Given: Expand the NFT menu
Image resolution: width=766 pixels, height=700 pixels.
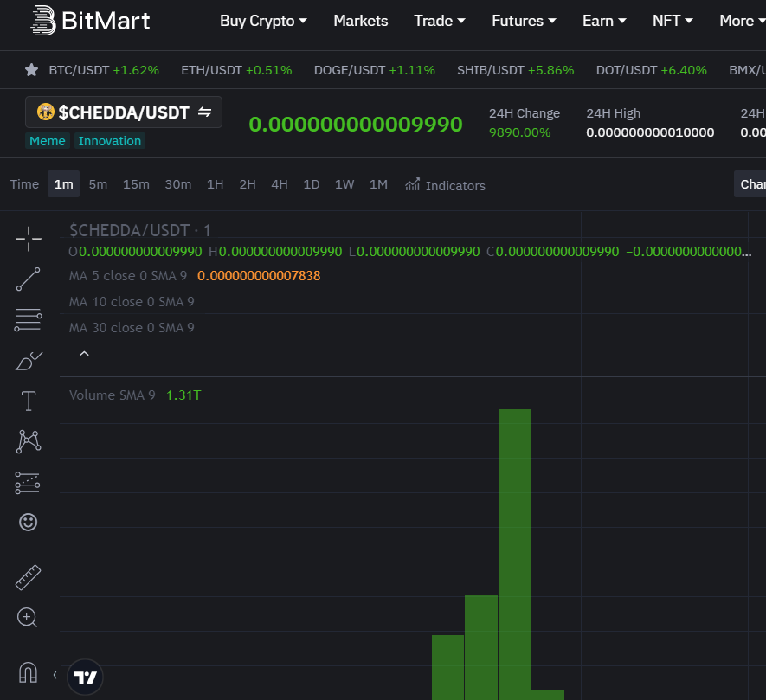Looking at the screenshot, I should (x=673, y=21).
